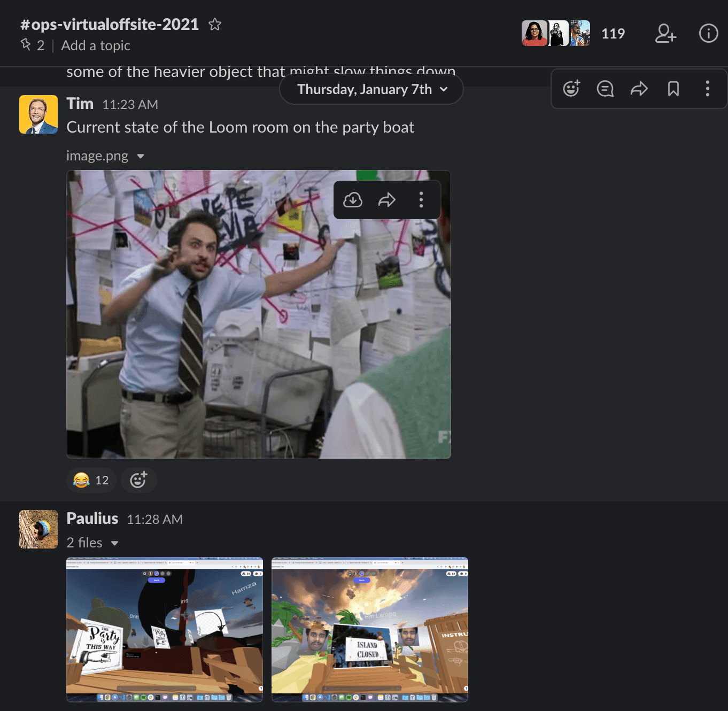The width and height of the screenshot is (728, 711).
Task: Open member list showing 119 members
Action: pyautogui.click(x=573, y=34)
